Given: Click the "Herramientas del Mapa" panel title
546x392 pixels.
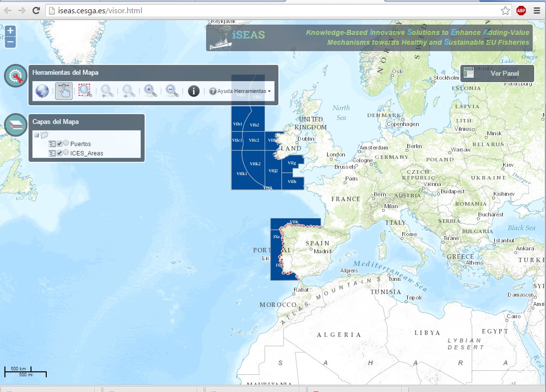Looking at the screenshot, I should click(x=65, y=73).
